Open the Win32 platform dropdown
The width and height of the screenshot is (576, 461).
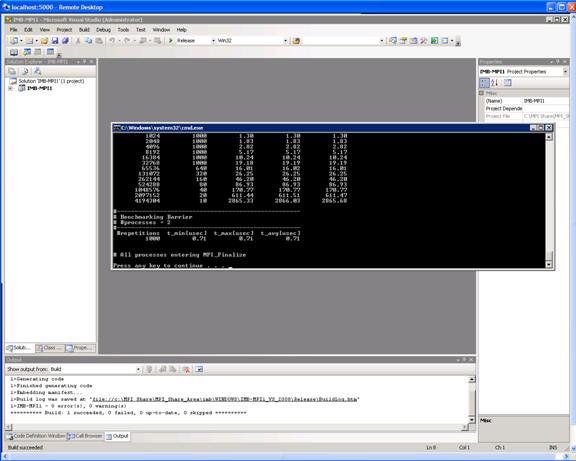tap(252, 40)
